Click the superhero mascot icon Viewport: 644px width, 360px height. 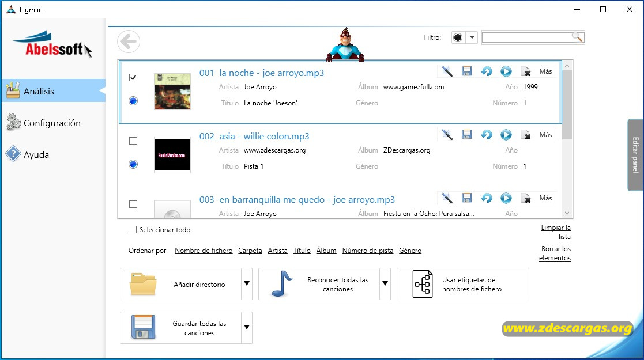(345, 45)
